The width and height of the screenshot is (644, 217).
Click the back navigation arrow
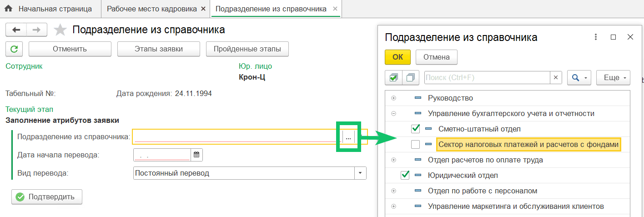click(16, 30)
